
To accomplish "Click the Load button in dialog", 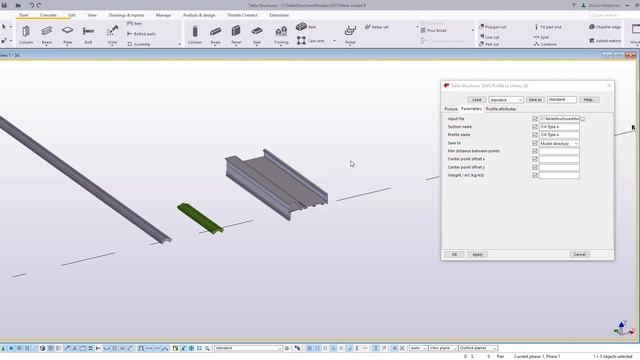I will click(x=476, y=100).
